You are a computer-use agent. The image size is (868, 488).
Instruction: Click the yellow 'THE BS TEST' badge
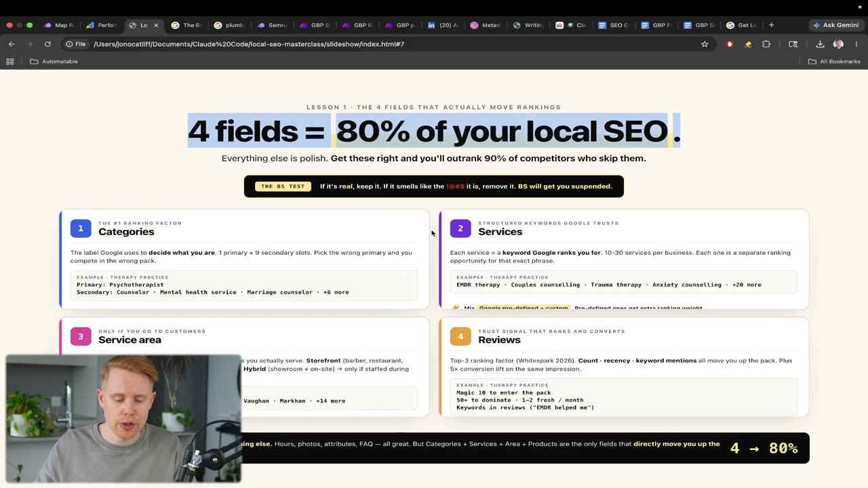[283, 186]
